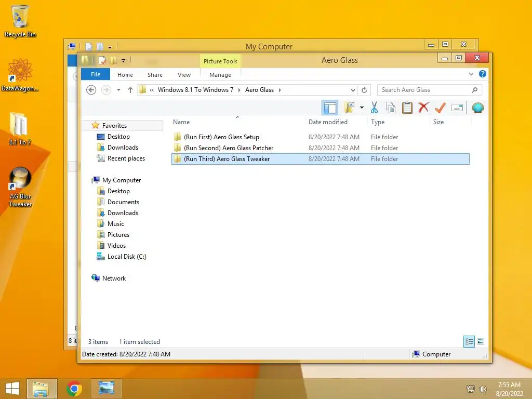Open Recent places in Favorites

[x=126, y=158]
